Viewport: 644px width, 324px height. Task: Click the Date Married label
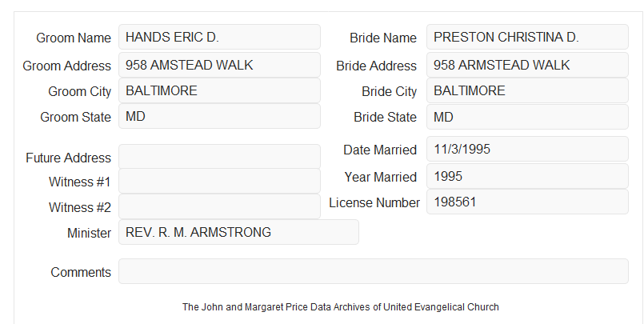click(x=380, y=150)
